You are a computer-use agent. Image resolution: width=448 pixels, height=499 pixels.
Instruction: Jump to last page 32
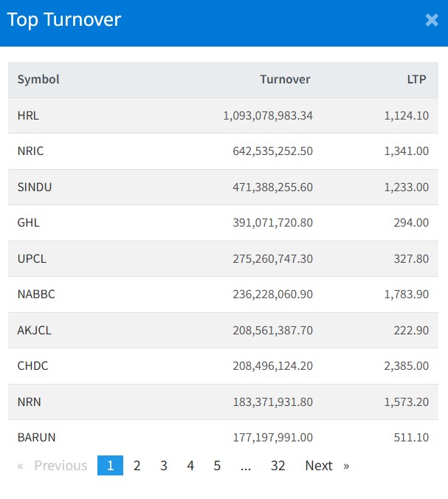point(278,466)
